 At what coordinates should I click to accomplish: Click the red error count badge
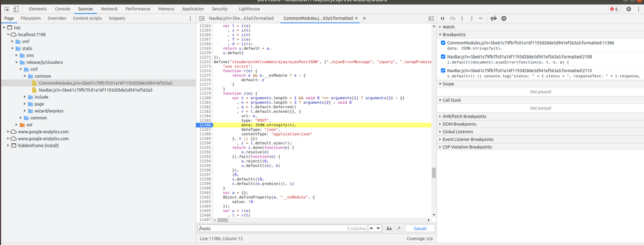[x=614, y=9]
